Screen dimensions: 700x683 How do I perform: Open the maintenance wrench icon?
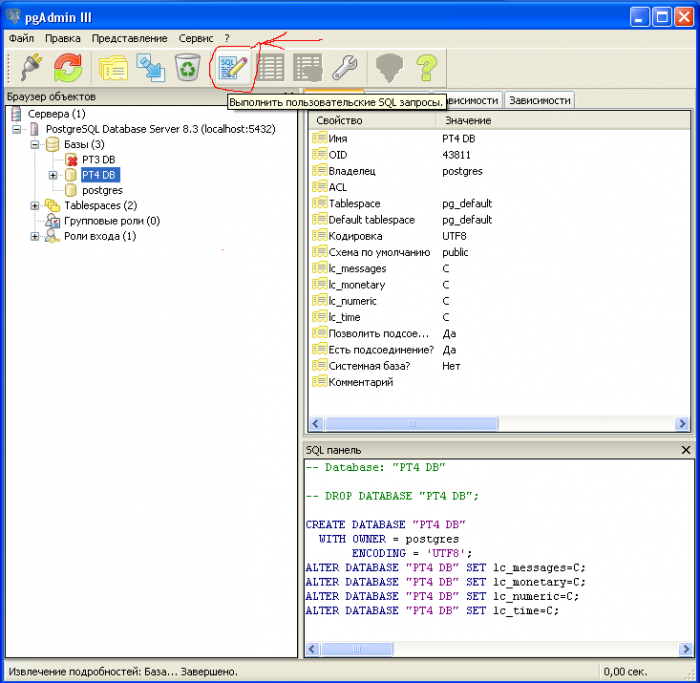(x=345, y=68)
